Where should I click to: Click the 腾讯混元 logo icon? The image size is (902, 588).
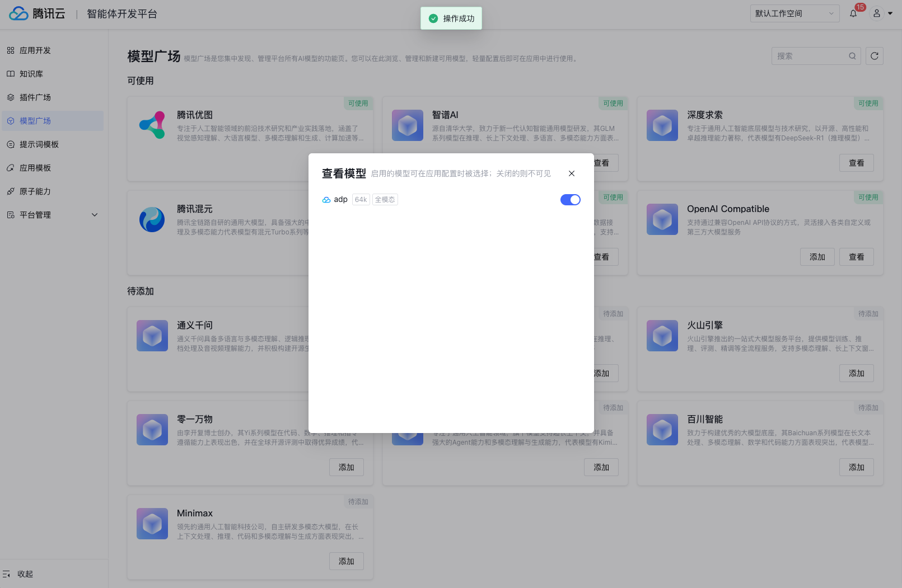[152, 219]
